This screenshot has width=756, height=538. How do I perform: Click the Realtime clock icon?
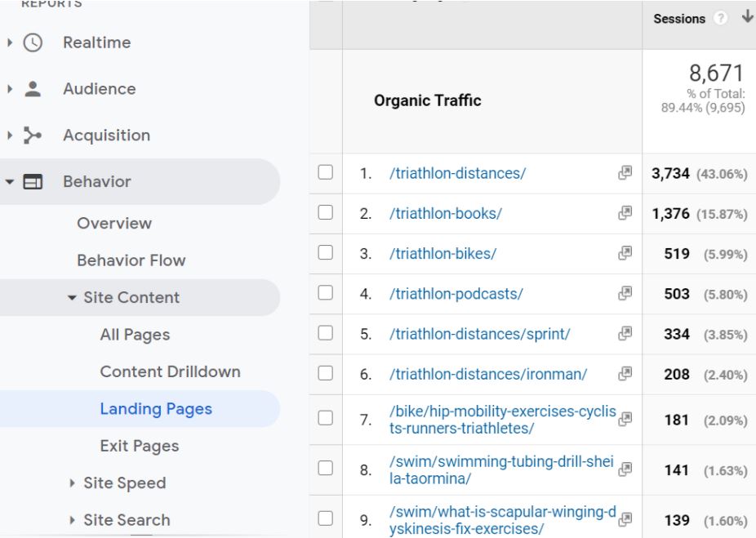(x=33, y=42)
